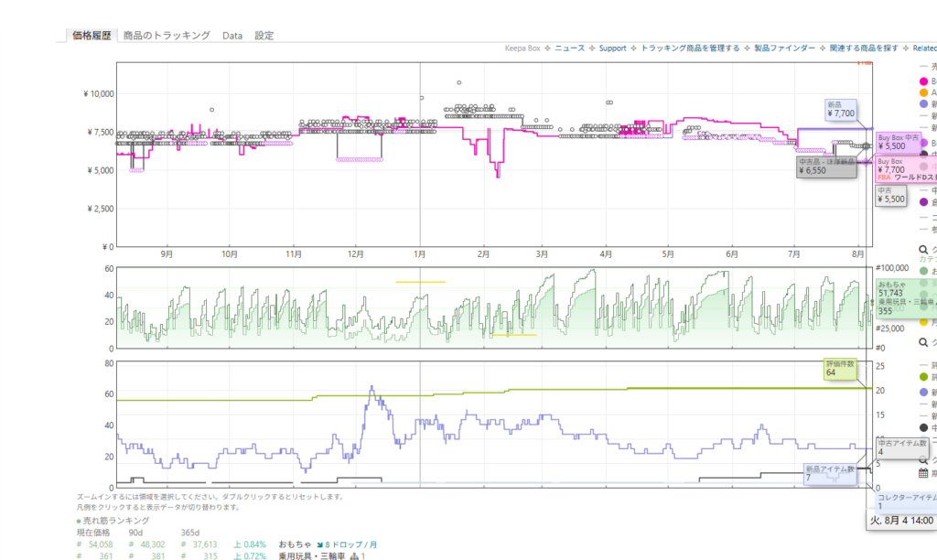Click the 売れ筋ランキング heading
937x560 pixels.
(116, 521)
